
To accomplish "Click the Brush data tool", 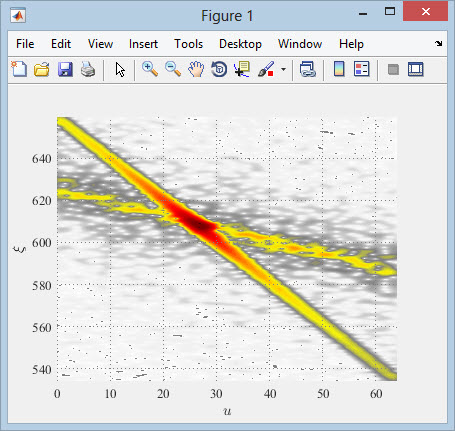I will (x=266, y=69).
